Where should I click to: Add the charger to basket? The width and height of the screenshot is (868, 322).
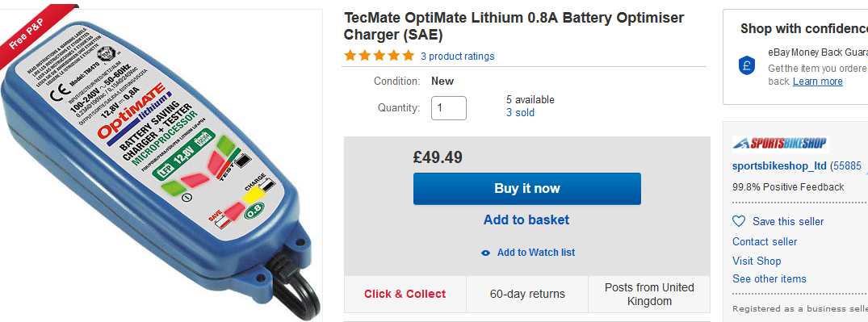526,220
